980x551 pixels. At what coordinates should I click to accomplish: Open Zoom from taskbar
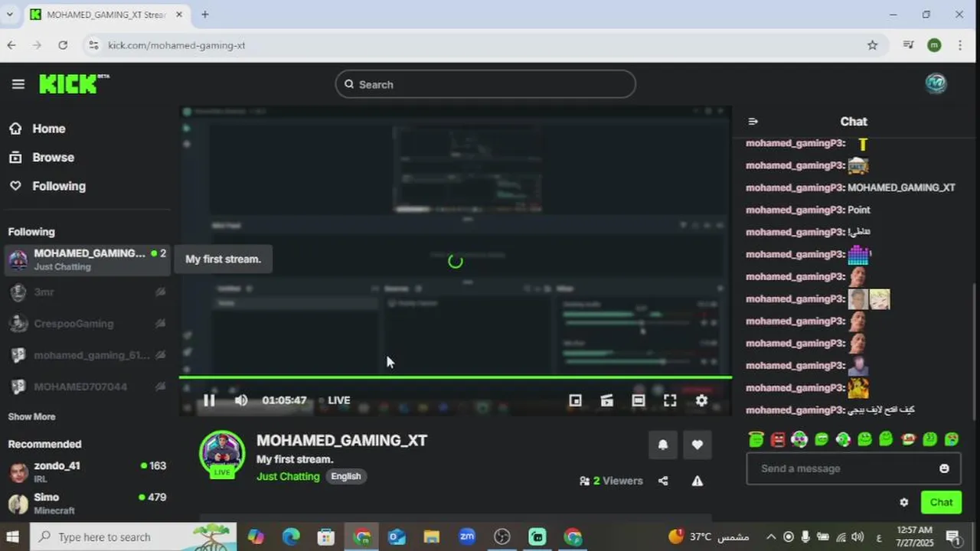(467, 537)
